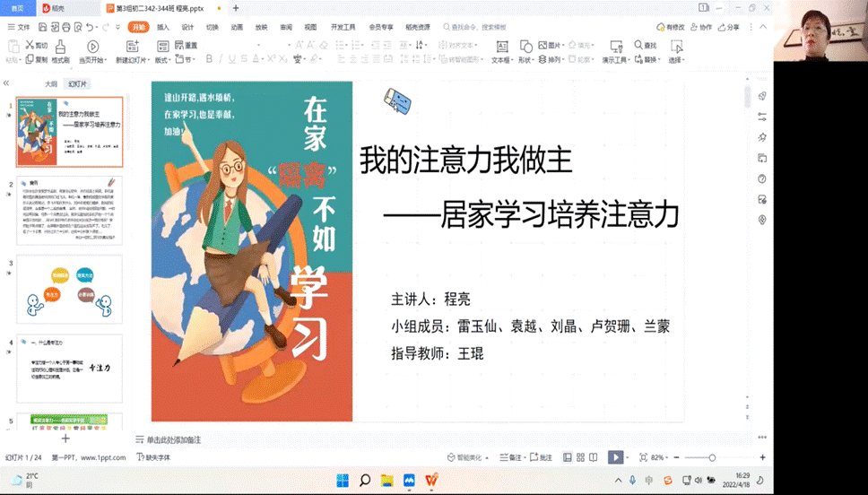Switch to the Outline (大纲) panel tab
The width and height of the screenshot is (868, 495).
point(51,84)
